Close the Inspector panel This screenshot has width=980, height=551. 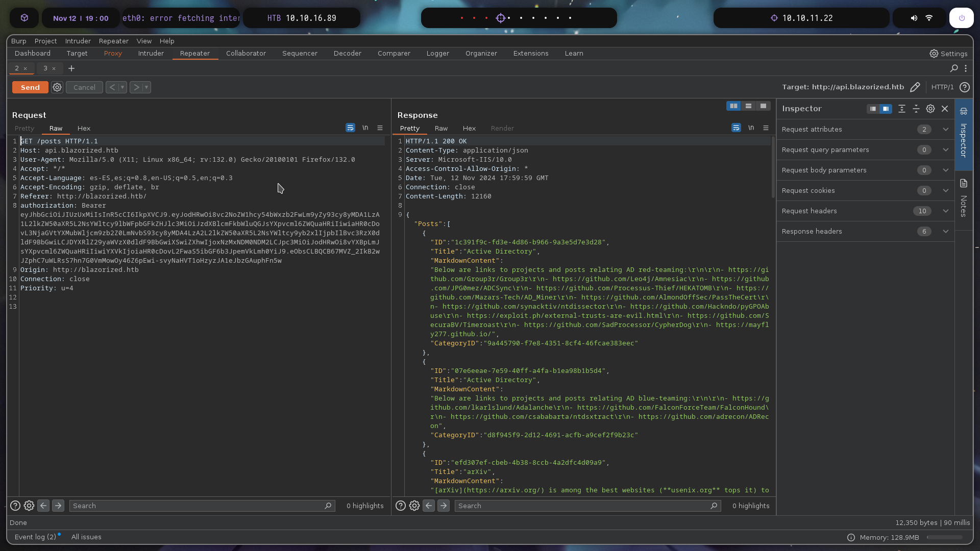pyautogui.click(x=945, y=109)
